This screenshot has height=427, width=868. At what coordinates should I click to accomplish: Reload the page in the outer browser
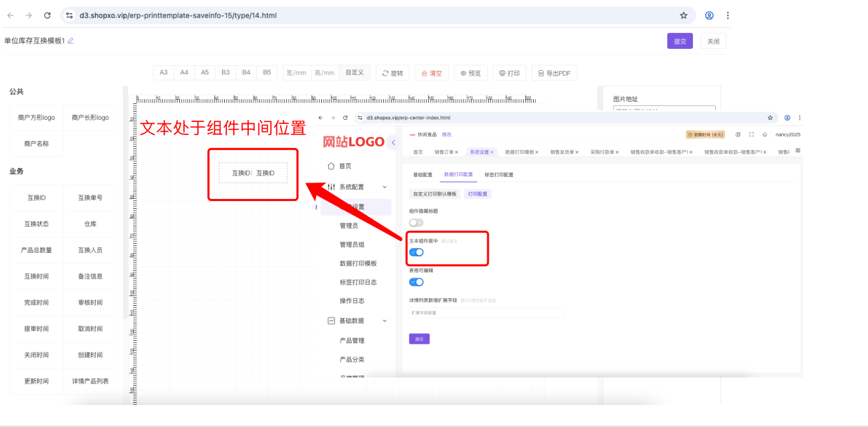[47, 15]
